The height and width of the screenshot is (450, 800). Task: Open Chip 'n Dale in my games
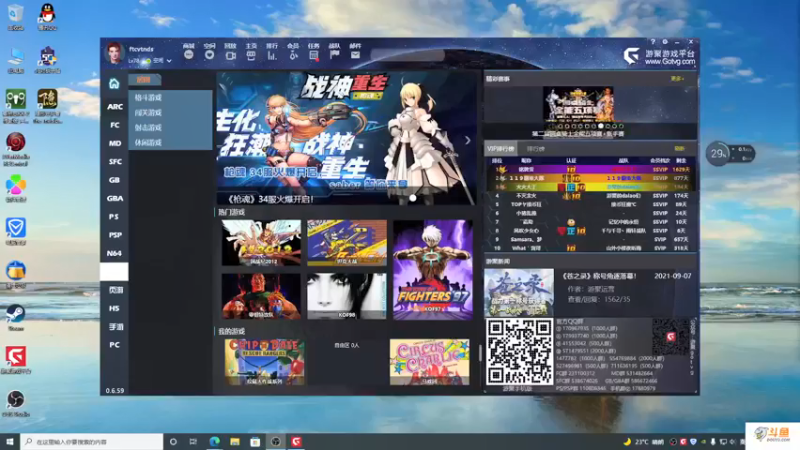click(x=264, y=362)
